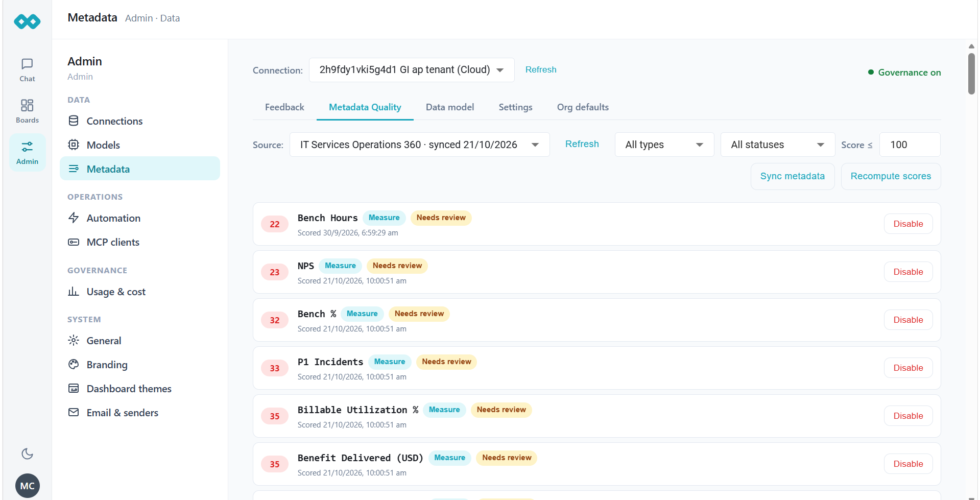Click Recompute scores button
This screenshot has width=980, height=500.
click(891, 176)
